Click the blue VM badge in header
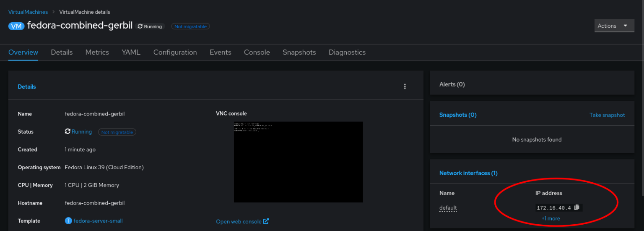 pyautogui.click(x=16, y=26)
